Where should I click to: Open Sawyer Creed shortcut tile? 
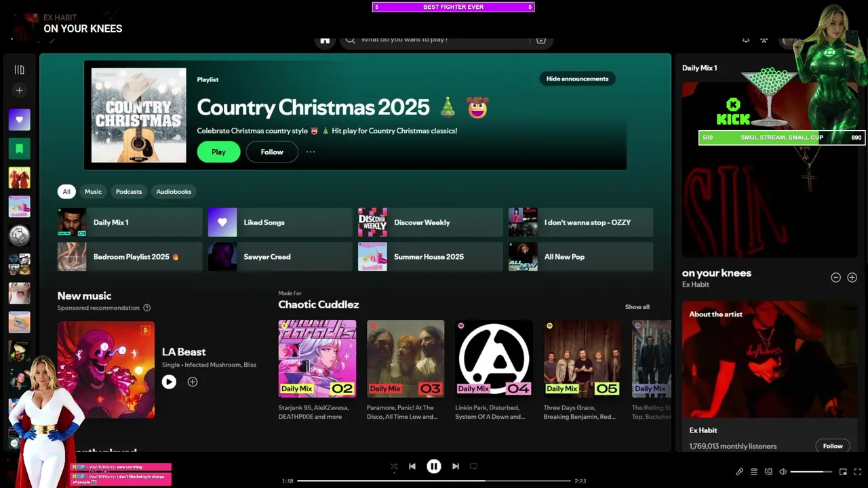(x=280, y=257)
